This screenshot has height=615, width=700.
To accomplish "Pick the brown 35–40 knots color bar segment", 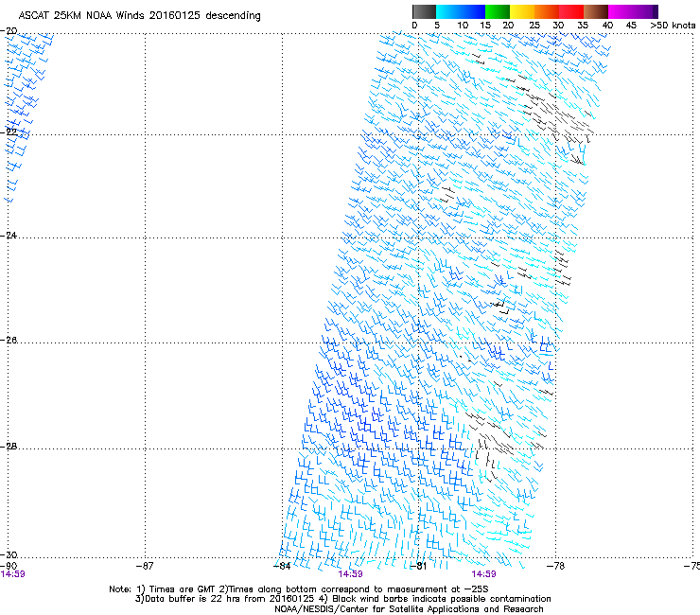I will (x=596, y=11).
